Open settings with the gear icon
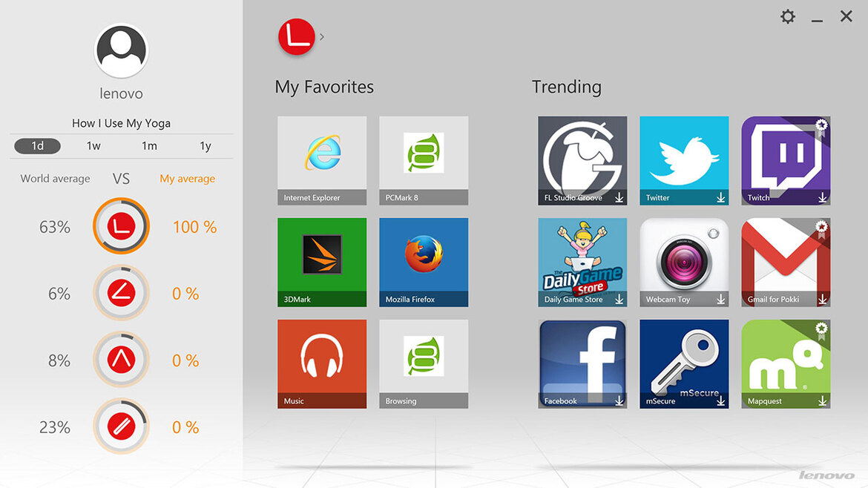The image size is (868, 488). click(x=788, y=16)
